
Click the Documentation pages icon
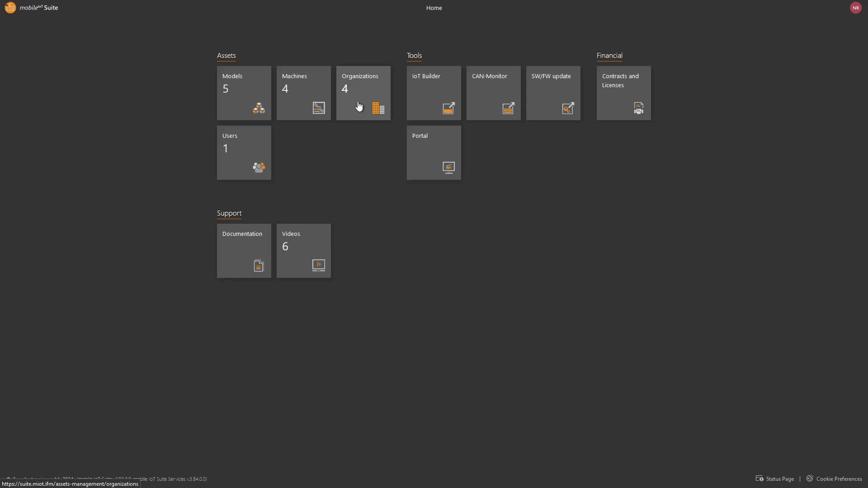click(259, 266)
